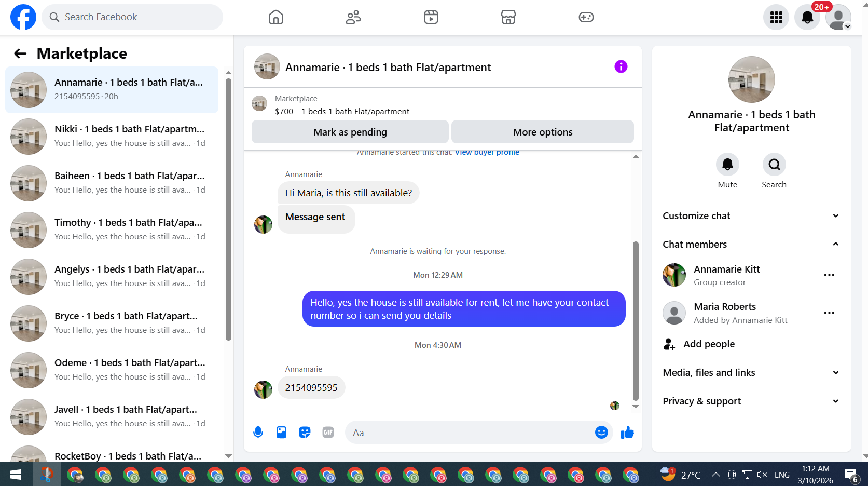This screenshot has height=486, width=868.
Task: Choose a GIF icon
Action: (328, 432)
